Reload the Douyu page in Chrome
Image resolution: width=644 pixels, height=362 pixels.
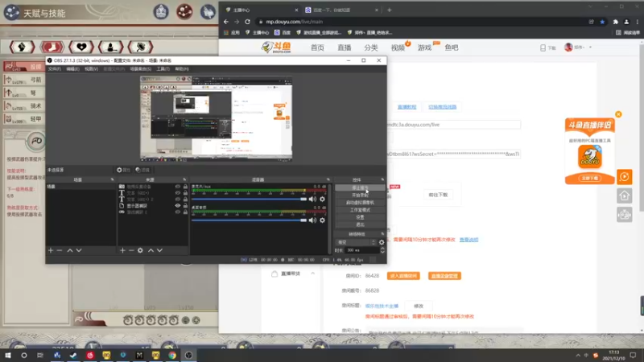click(247, 22)
